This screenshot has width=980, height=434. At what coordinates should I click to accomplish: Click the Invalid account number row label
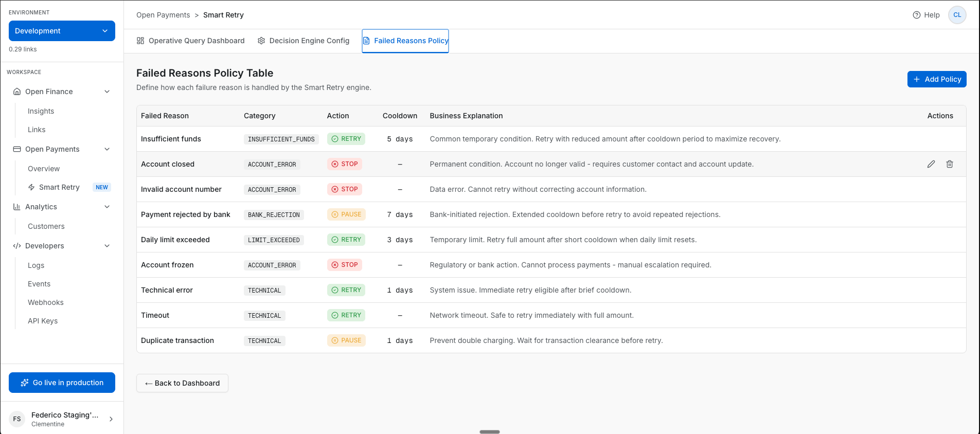pos(181,189)
